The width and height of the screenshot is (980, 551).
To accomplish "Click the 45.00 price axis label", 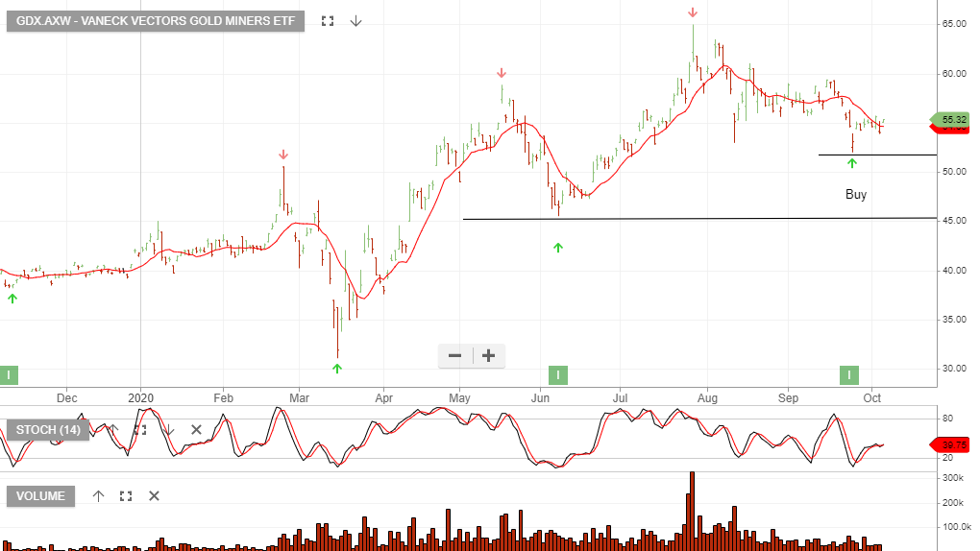I will tap(954, 221).
